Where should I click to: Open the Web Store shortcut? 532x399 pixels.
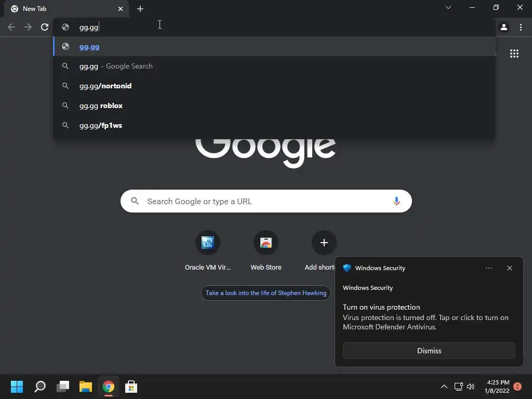click(x=266, y=251)
